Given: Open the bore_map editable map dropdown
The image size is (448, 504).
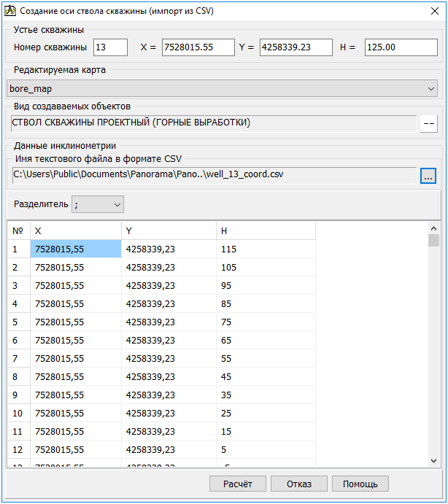Looking at the screenshot, I should click(x=222, y=88).
